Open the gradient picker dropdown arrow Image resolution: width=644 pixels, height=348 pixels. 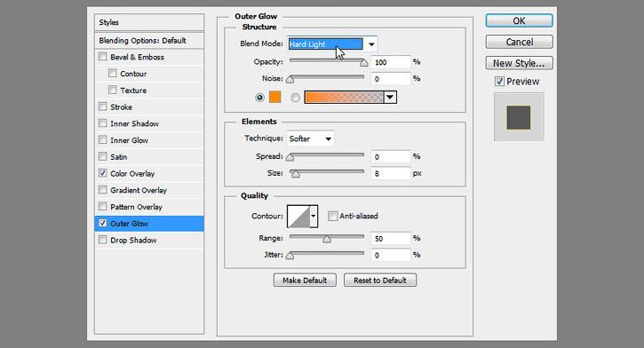click(x=390, y=98)
